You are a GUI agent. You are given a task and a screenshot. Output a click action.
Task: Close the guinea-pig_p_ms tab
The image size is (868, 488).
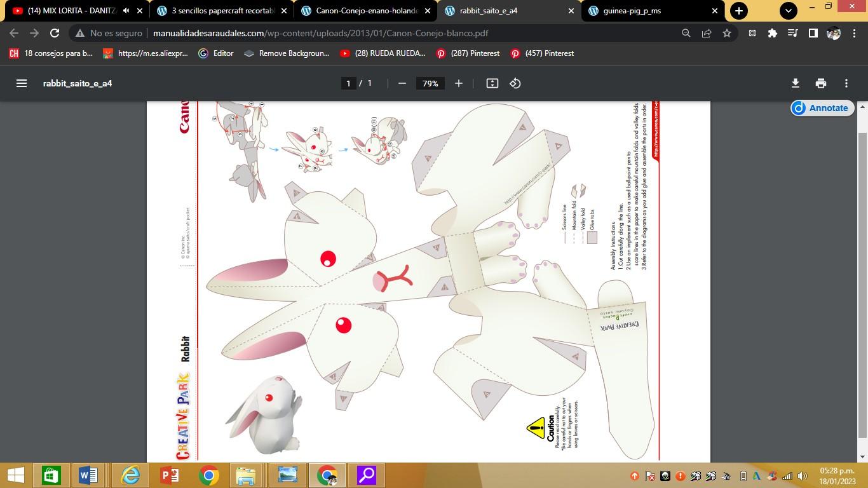tap(714, 11)
